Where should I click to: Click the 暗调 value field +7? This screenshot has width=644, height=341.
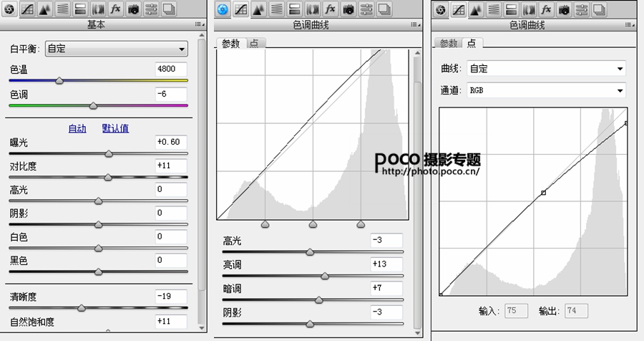coord(386,288)
